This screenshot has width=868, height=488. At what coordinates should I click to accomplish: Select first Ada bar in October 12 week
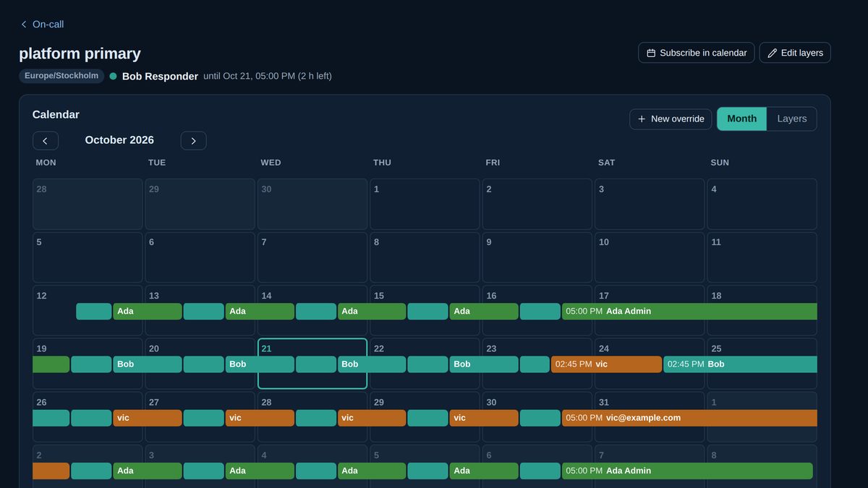point(148,312)
